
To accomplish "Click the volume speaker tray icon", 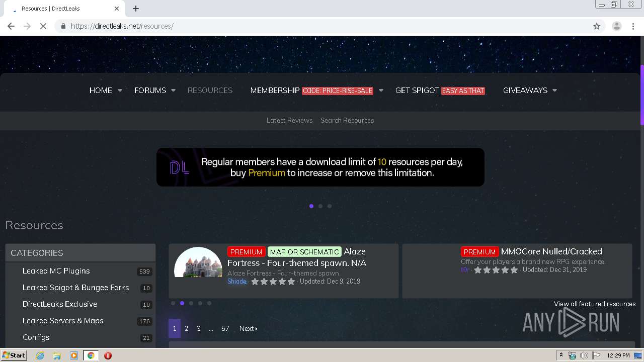I will point(584,355).
